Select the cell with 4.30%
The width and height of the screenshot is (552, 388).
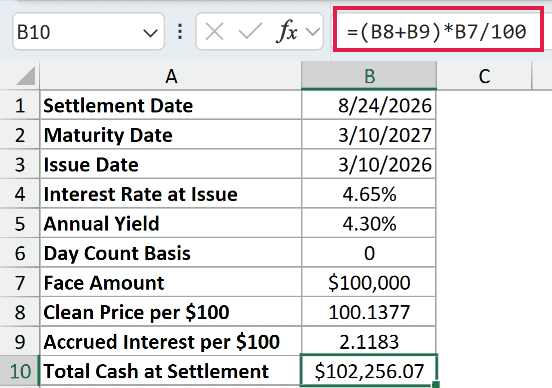click(369, 224)
